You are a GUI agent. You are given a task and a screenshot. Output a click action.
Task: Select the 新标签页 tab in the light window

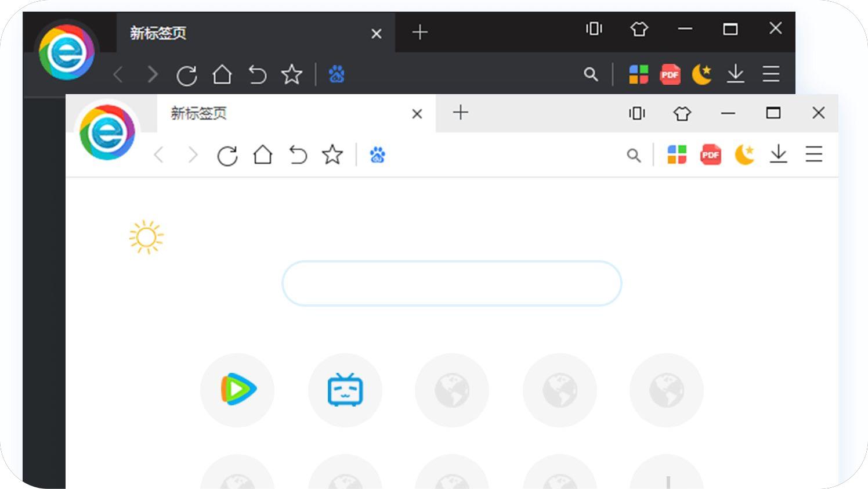tap(296, 113)
